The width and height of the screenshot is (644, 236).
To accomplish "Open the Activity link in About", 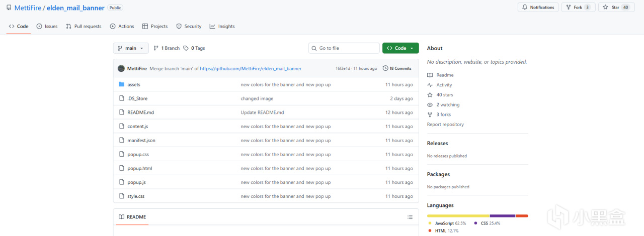I will point(440,85).
